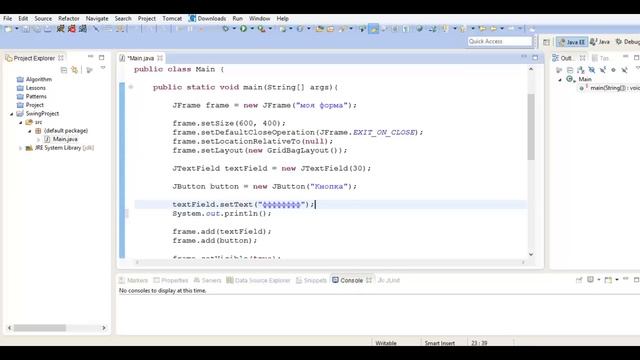Open the Refactor menu
Viewport: 640px width, 360px height.
[69, 18]
